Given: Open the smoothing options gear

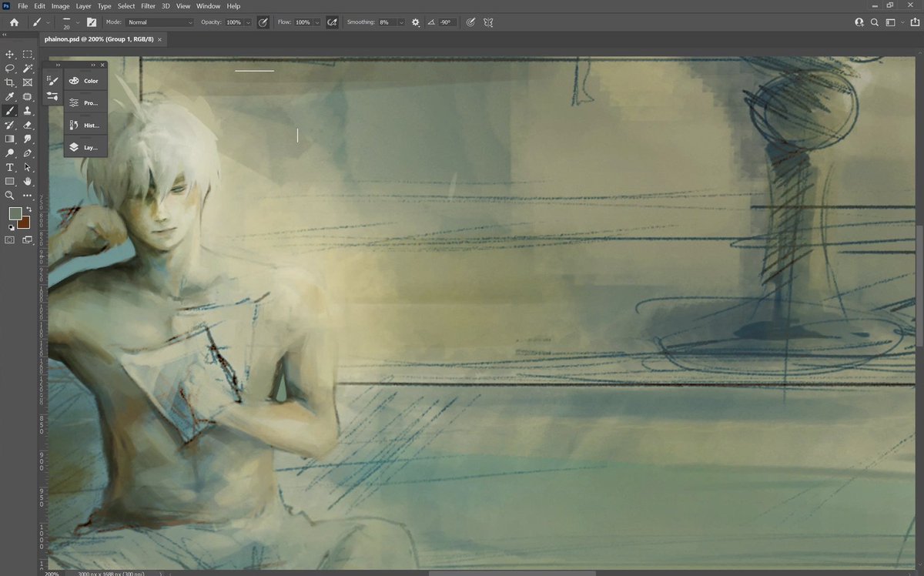Looking at the screenshot, I should point(416,22).
